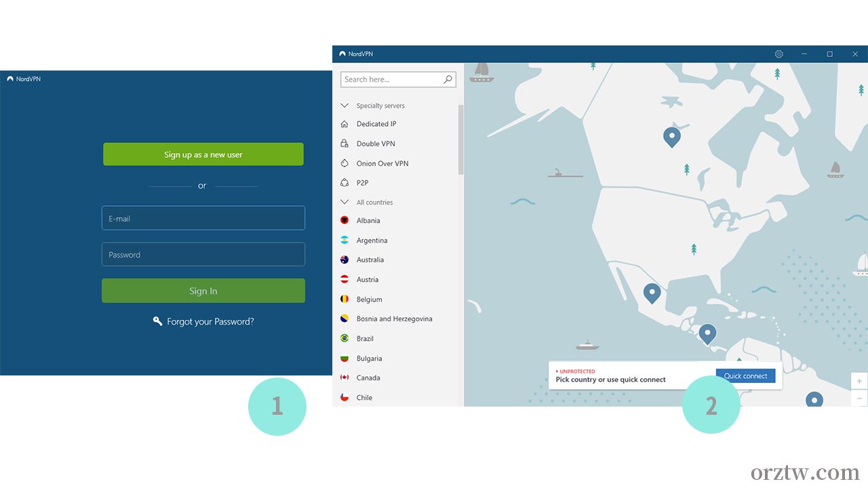The height and width of the screenshot is (488, 868).
Task: Click the Sign In button
Action: [203, 291]
